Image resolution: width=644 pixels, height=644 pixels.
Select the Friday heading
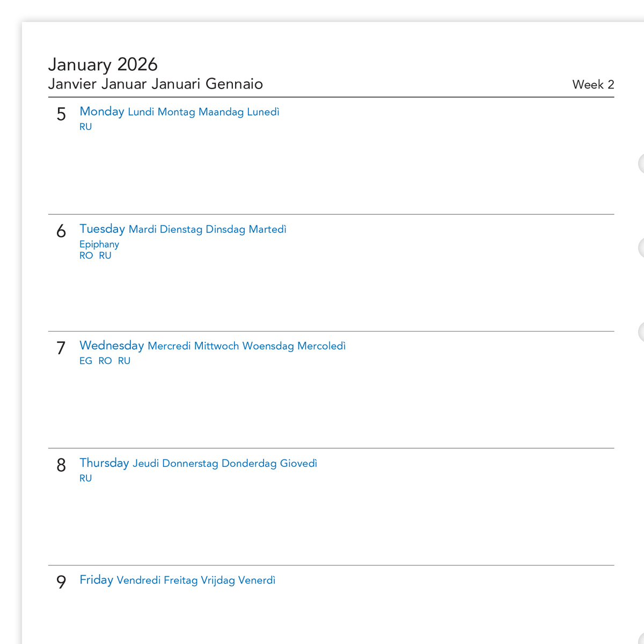tap(97, 580)
